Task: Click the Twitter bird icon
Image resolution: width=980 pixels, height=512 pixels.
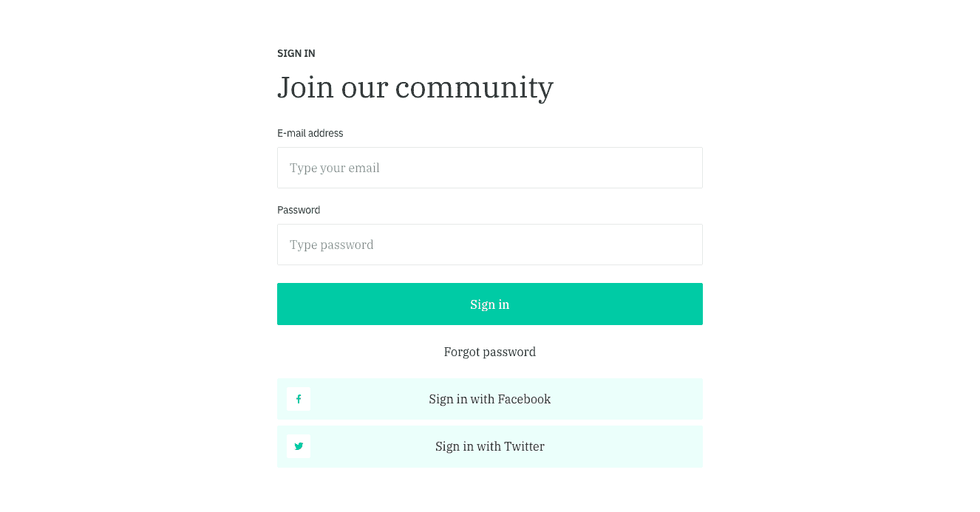Action: [299, 446]
